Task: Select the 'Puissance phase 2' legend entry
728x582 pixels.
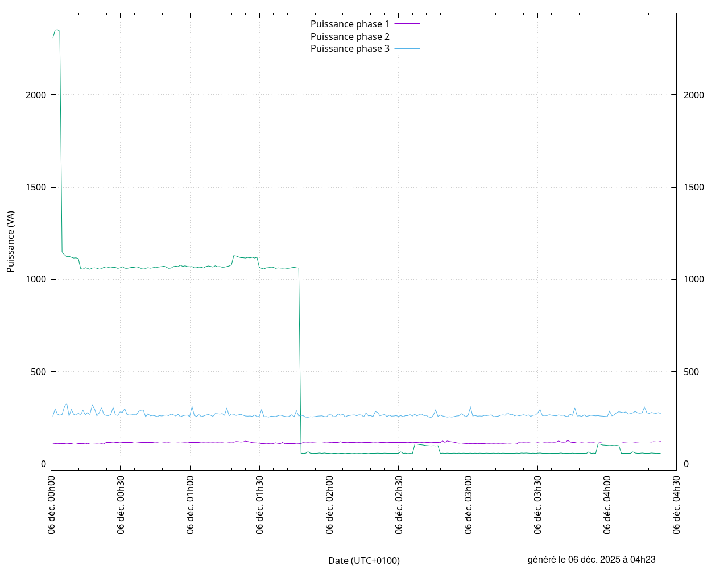Action: coord(350,36)
